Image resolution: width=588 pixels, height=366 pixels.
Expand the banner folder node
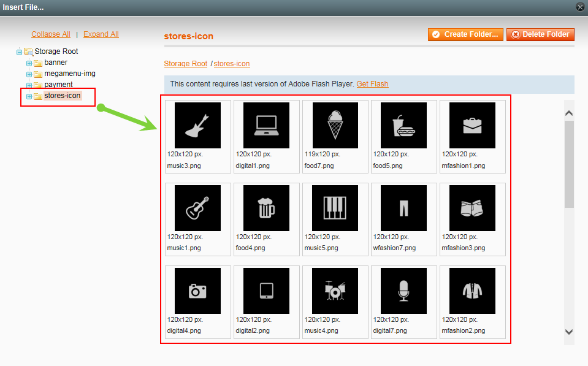[29, 63]
